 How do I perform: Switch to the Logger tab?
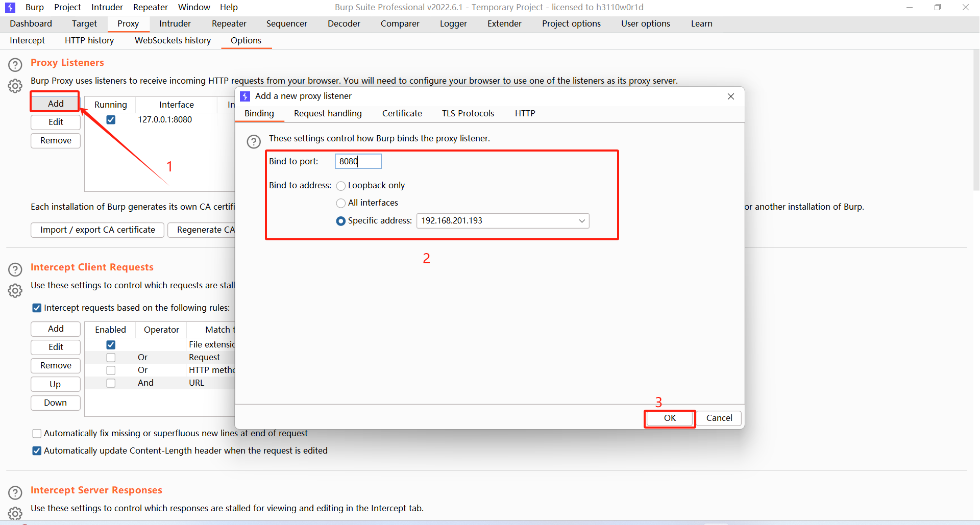(x=453, y=23)
